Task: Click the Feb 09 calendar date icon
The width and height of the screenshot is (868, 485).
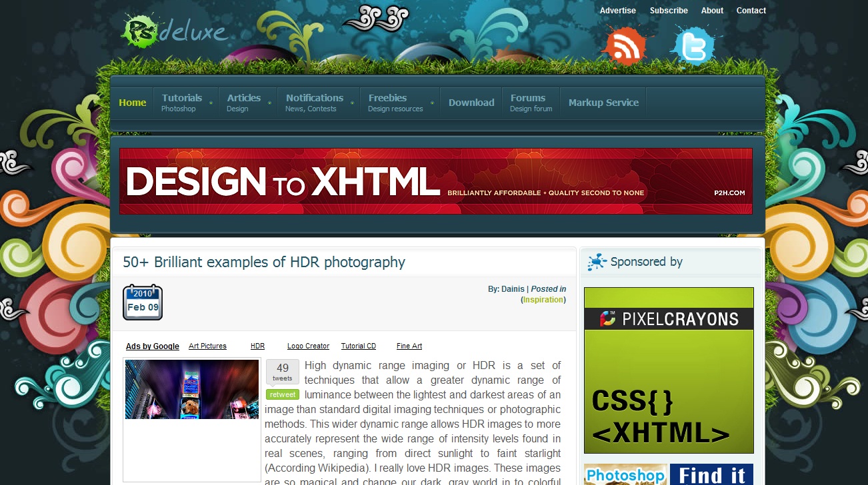Action: [x=143, y=302]
